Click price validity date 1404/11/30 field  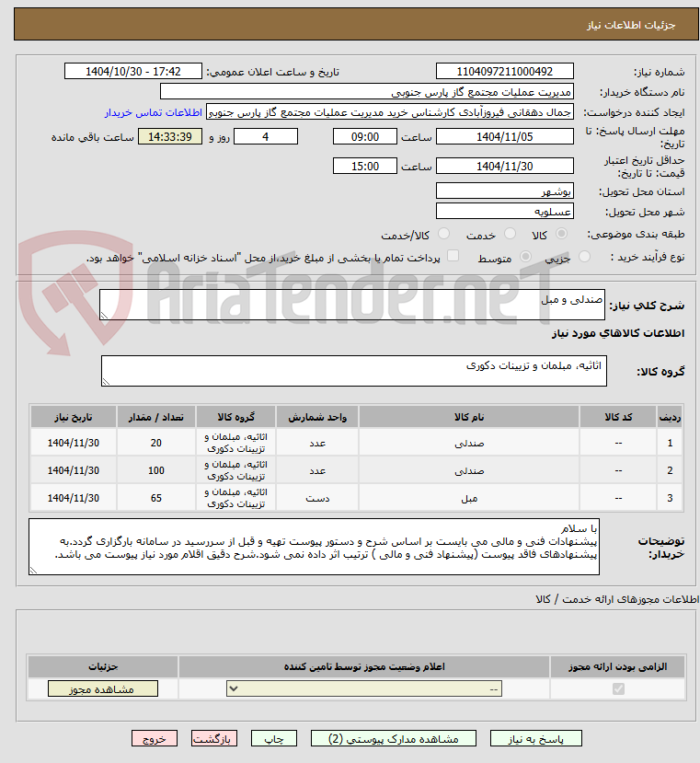[504, 166]
